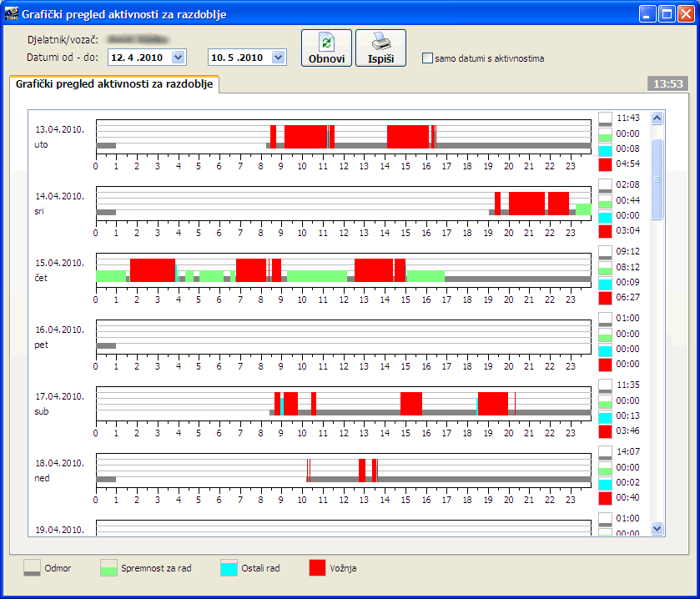700x599 pixels.
Task: Click the Odmor legend icon
Action: (32, 568)
